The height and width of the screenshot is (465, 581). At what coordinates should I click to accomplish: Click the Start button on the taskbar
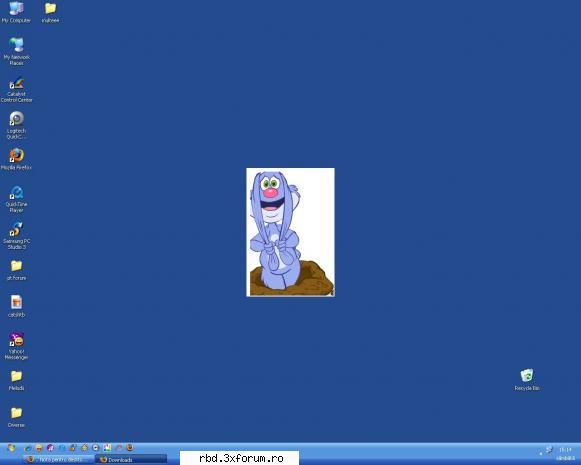(x=11, y=448)
